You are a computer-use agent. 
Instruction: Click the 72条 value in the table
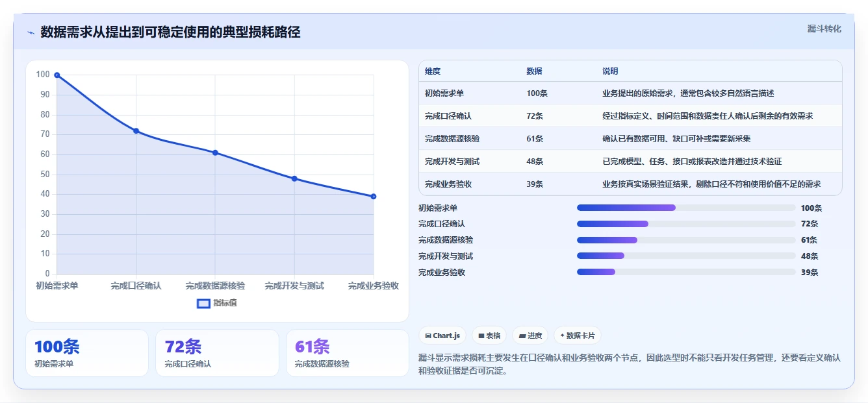click(x=535, y=116)
